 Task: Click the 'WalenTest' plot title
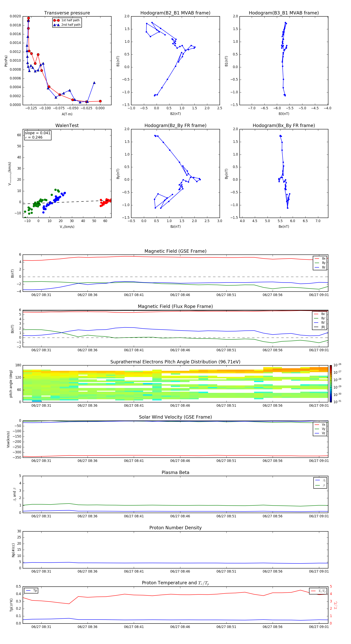tap(67, 125)
